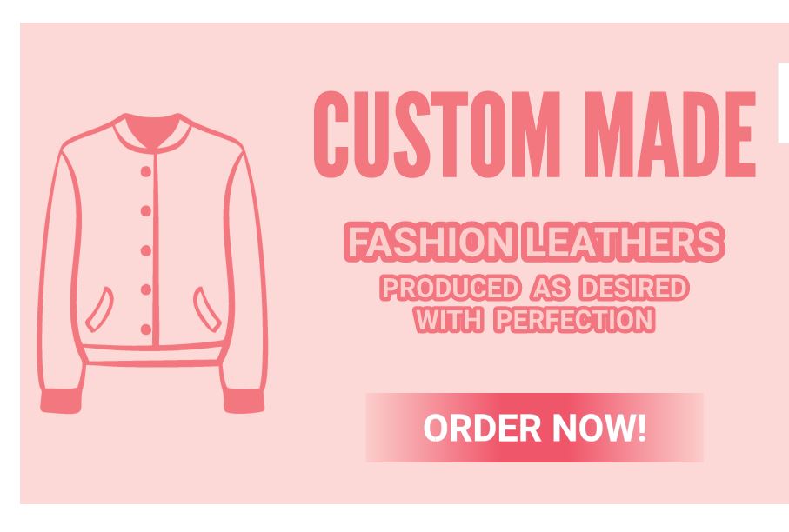Click the ORDER NOW! button

click(534, 428)
